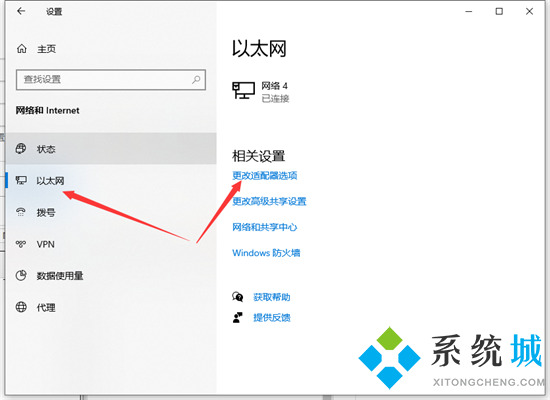
Task: Click the 网络 4 connected network icon
Action: (243, 91)
